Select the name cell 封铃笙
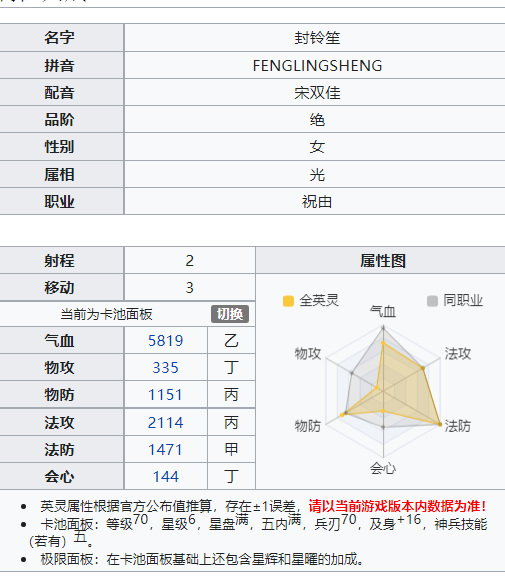This screenshot has height=578, width=505. tap(317, 38)
